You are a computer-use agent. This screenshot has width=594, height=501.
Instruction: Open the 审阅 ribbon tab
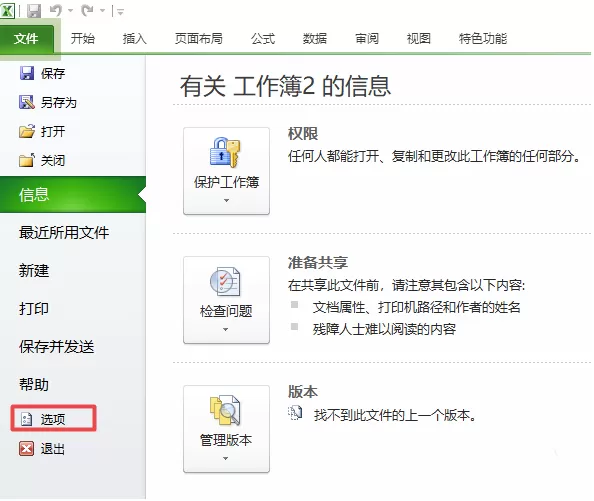[x=367, y=38]
